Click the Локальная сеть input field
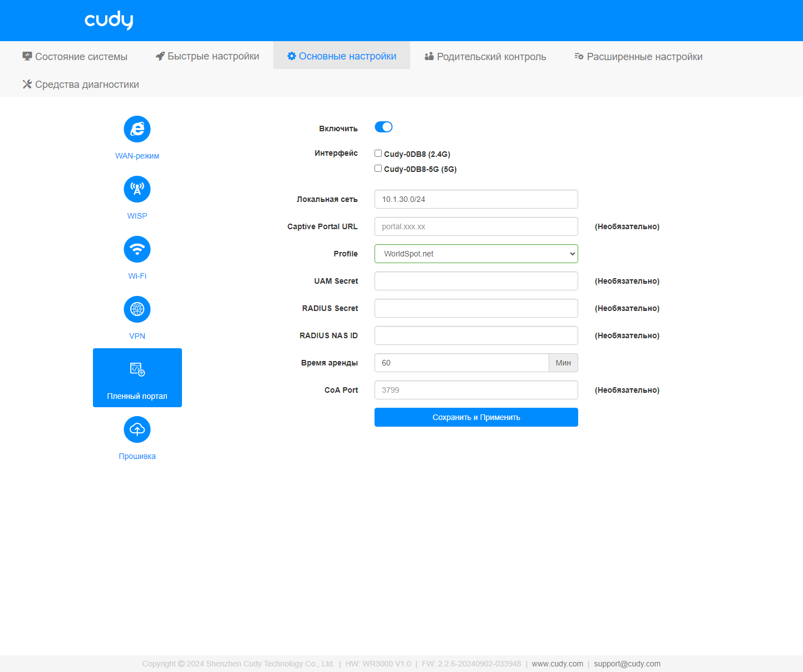 (x=476, y=199)
